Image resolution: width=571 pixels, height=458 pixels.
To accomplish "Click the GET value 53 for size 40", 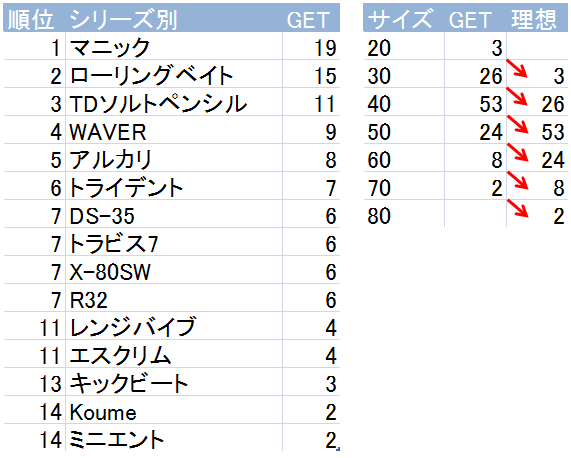I will [475, 102].
